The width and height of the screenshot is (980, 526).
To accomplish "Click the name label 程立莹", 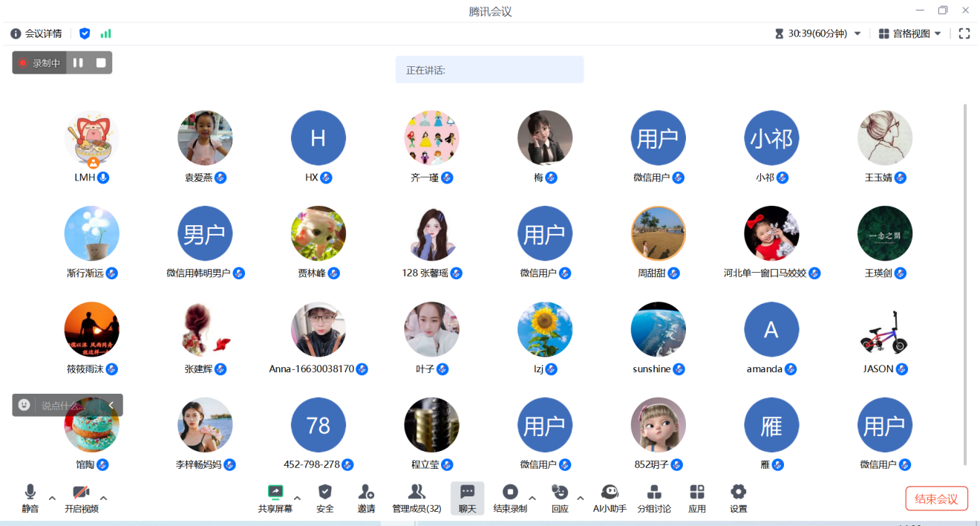I will click(425, 465).
